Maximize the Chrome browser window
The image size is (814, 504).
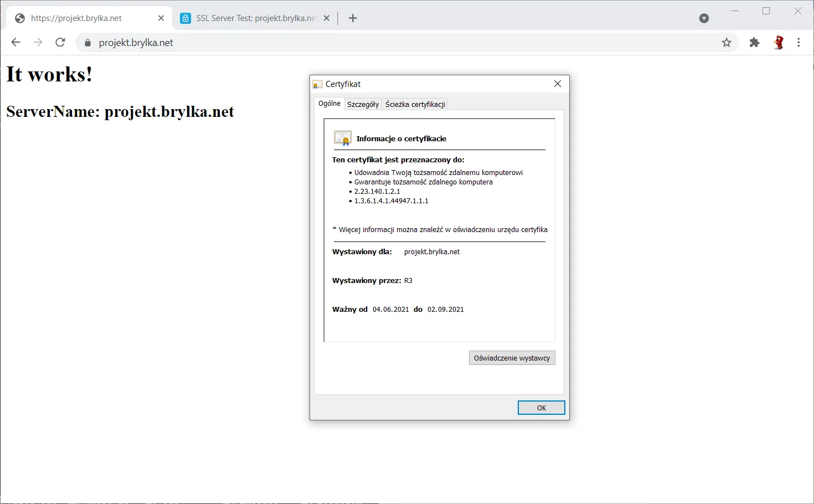coord(766,11)
